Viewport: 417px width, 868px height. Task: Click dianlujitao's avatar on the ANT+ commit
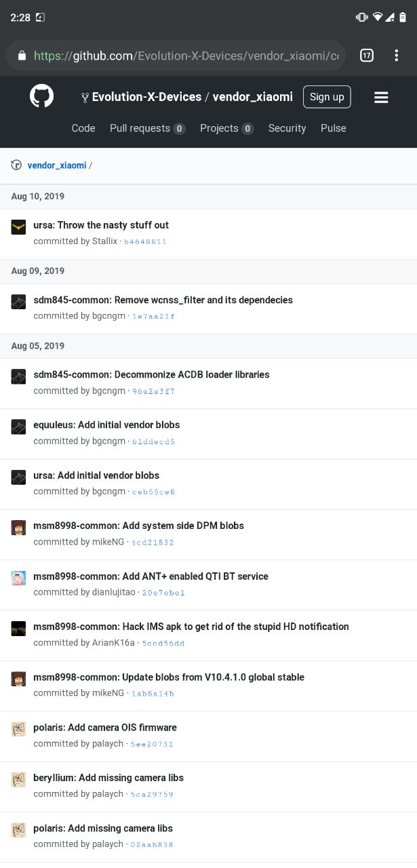18,578
